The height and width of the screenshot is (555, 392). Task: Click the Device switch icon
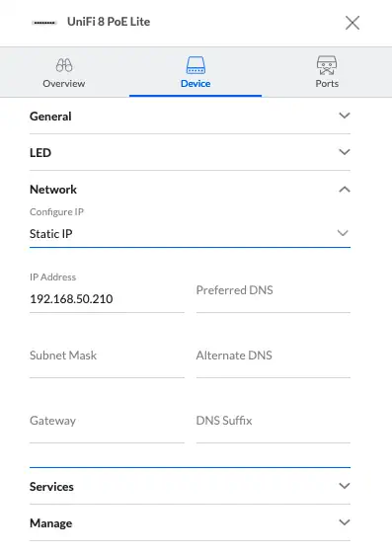pos(196,65)
